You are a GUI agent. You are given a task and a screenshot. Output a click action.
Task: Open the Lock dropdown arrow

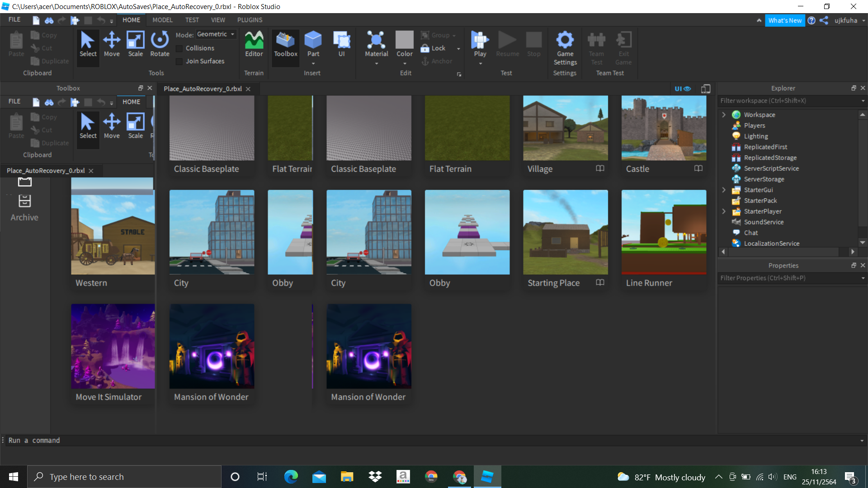458,49
